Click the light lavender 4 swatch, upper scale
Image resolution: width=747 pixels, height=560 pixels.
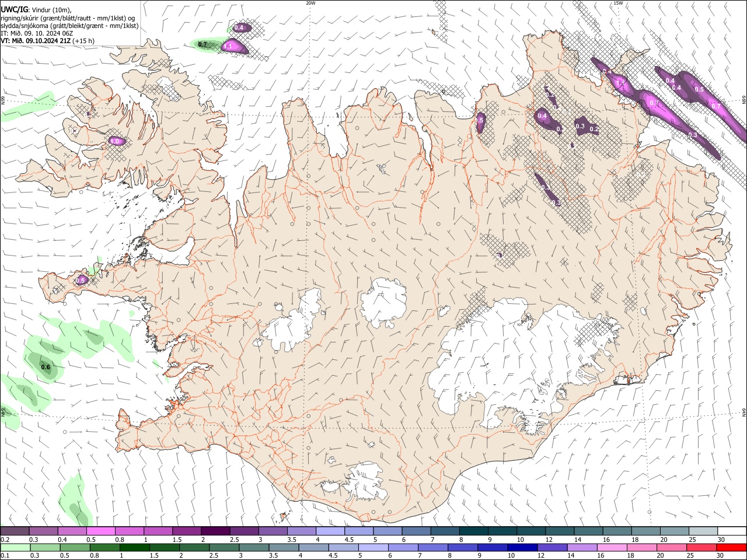pyautogui.click(x=330, y=531)
